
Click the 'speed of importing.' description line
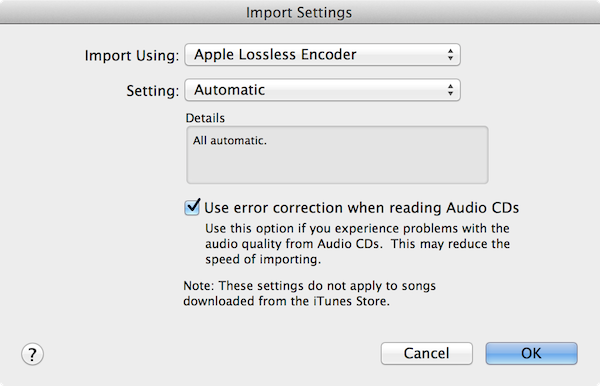click(263, 259)
